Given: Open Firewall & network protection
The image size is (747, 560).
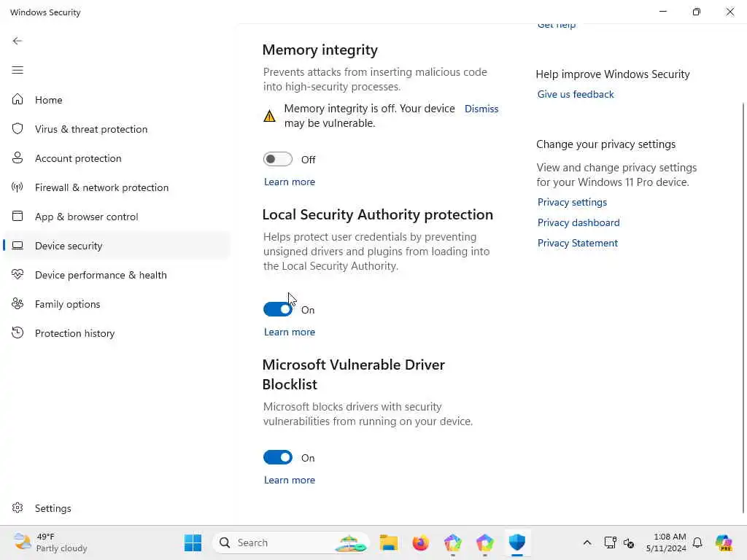Looking at the screenshot, I should click(117, 187).
